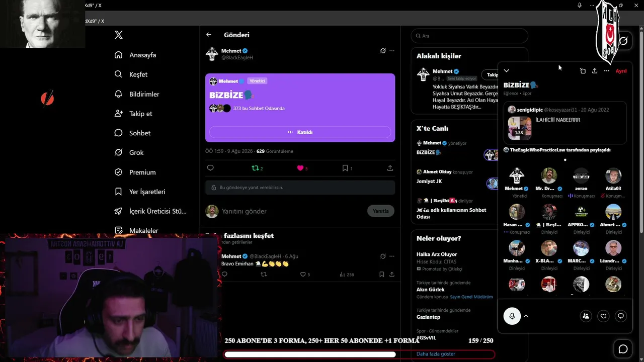The height and width of the screenshot is (362, 644).
Task: Click the participants icon in the Space panel
Action: tap(586, 316)
